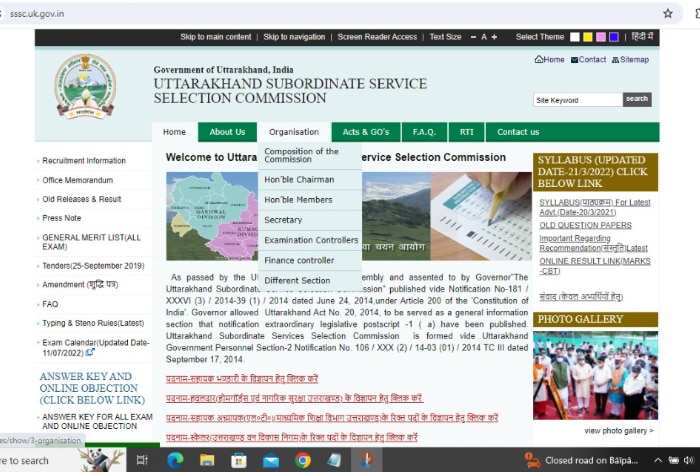Open Important Regarding Recommendation link
Image resolution: width=700 pixels, height=472 pixels.
[x=593, y=243]
